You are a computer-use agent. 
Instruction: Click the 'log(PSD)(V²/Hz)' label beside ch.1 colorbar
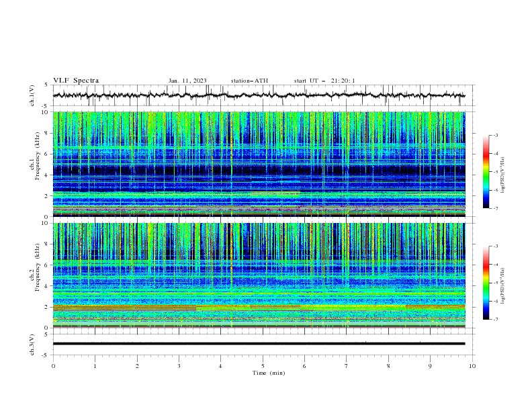pyautogui.click(x=503, y=175)
